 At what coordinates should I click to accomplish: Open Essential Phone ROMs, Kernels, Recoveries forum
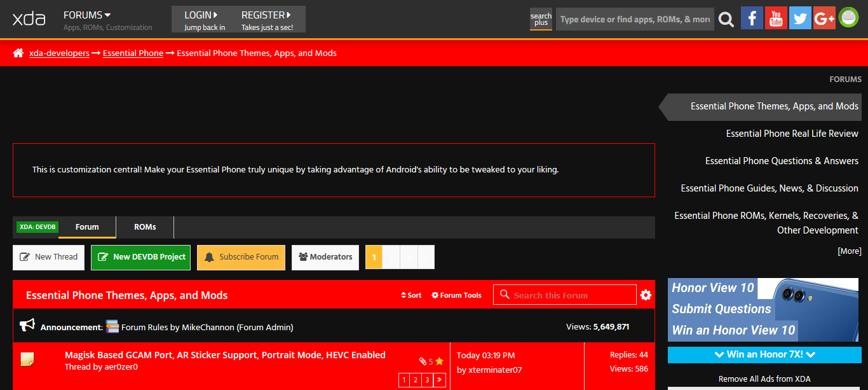pyautogui.click(x=766, y=223)
